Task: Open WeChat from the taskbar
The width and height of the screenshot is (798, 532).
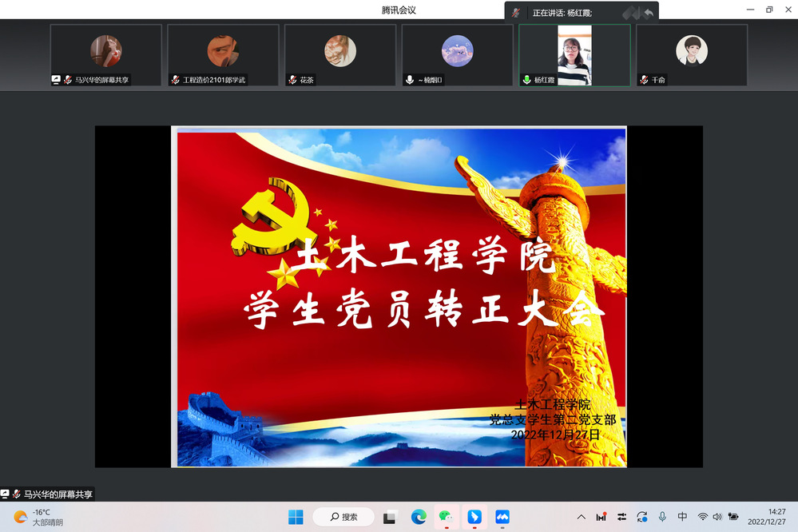Action: point(446,517)
